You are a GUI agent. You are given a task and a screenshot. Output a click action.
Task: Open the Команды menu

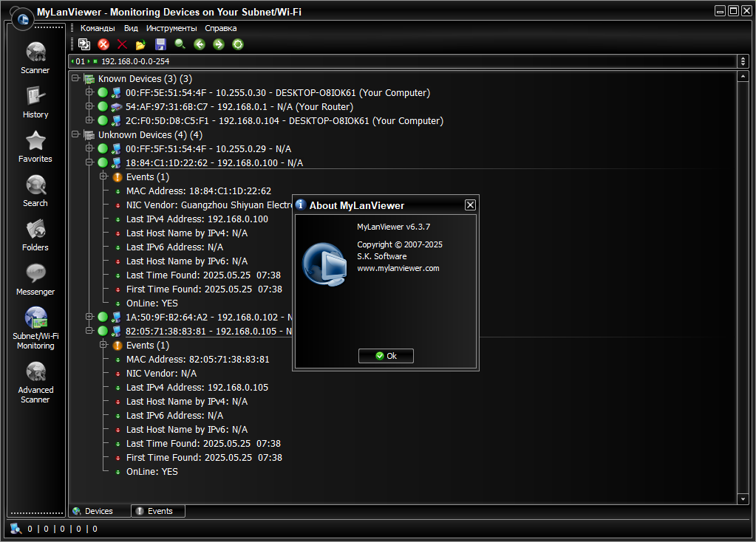pos(98,28)
